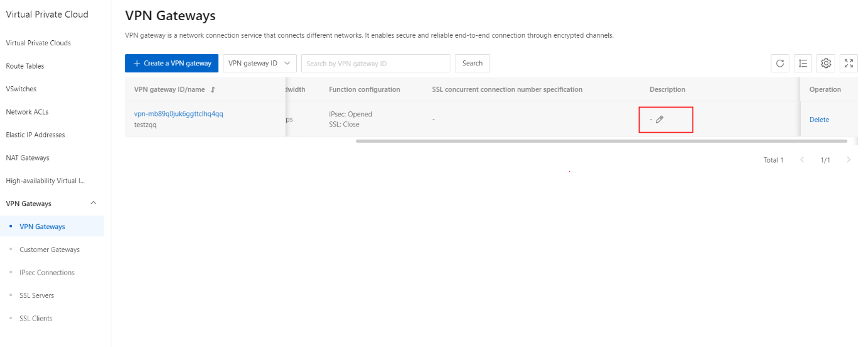Sort by VPN gateway ID/name column
Image resolution: width=868 pixels, height=347 pixels.
point(213,89)
